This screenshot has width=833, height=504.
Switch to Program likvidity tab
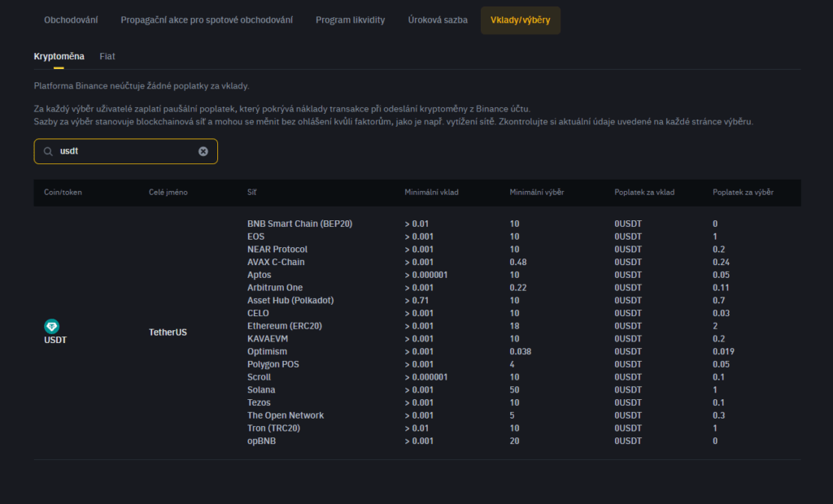point(350,20)
